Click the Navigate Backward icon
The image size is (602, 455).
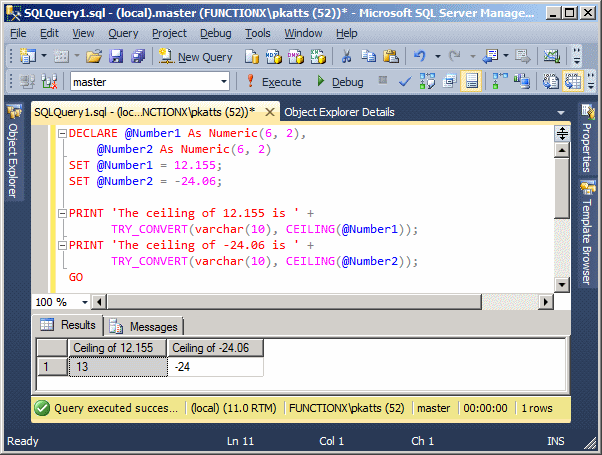490,56
